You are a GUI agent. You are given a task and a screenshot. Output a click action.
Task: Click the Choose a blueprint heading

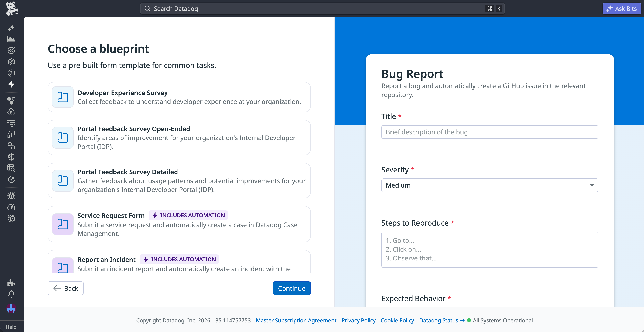(x=99, y=49)
